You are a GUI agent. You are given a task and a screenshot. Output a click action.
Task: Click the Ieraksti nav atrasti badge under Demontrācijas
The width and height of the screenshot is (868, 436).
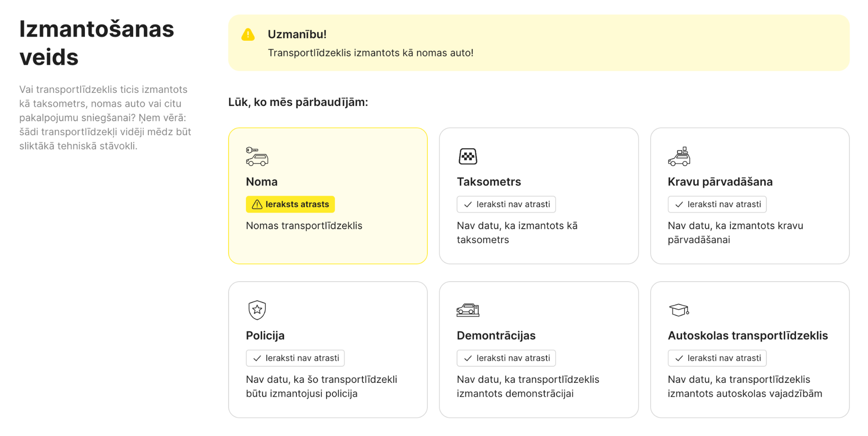506,358
